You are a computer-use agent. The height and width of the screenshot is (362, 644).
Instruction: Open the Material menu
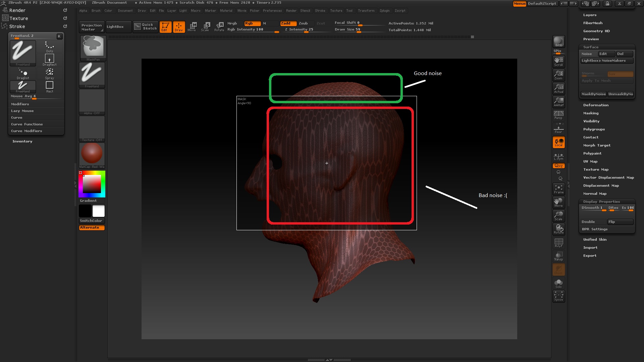[226, 11]
